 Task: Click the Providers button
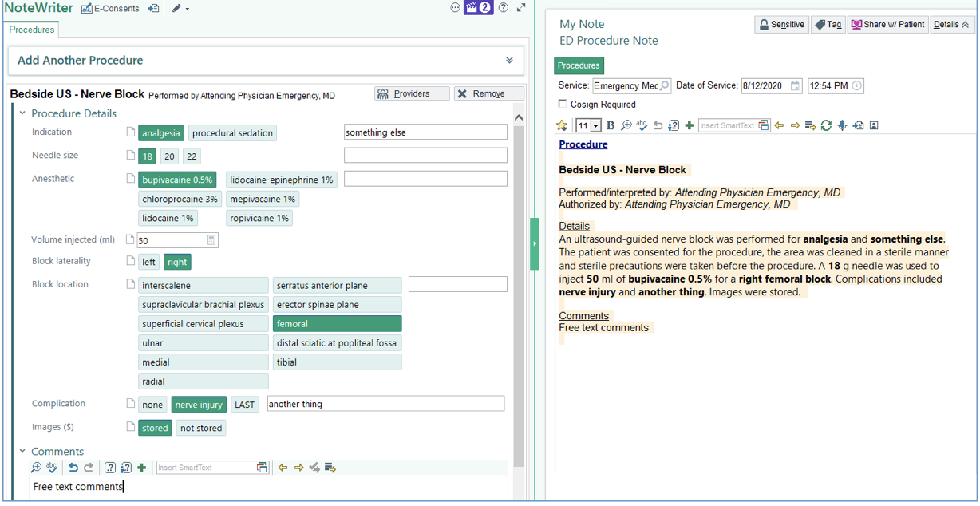pyautogui.click(x=412, y=94)
